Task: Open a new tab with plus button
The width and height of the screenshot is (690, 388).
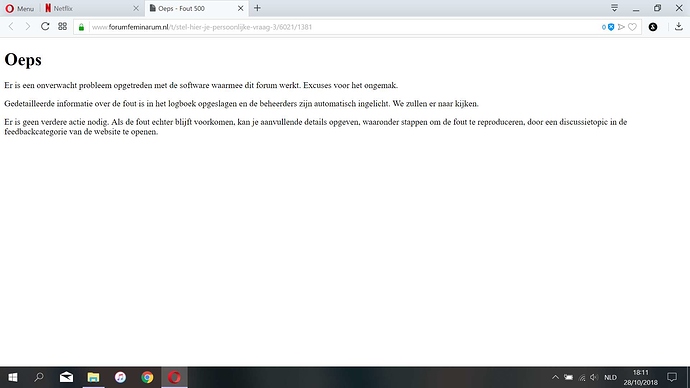Action: tap(257, 8)
